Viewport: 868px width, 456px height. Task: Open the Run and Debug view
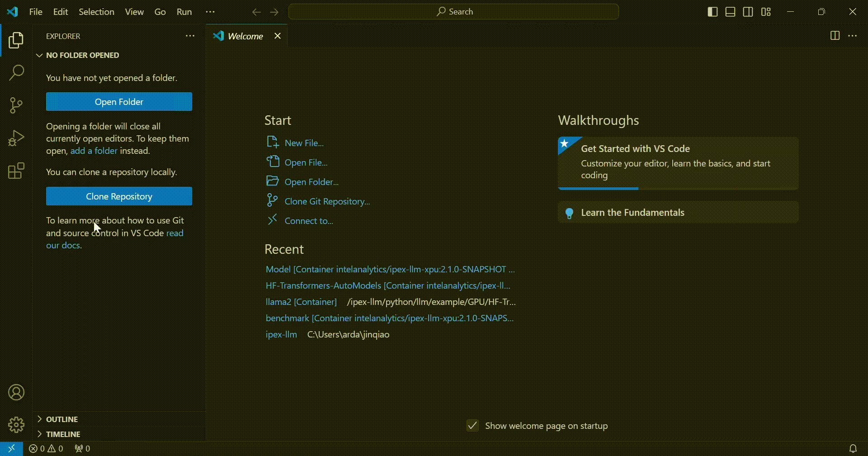[16, 138]
